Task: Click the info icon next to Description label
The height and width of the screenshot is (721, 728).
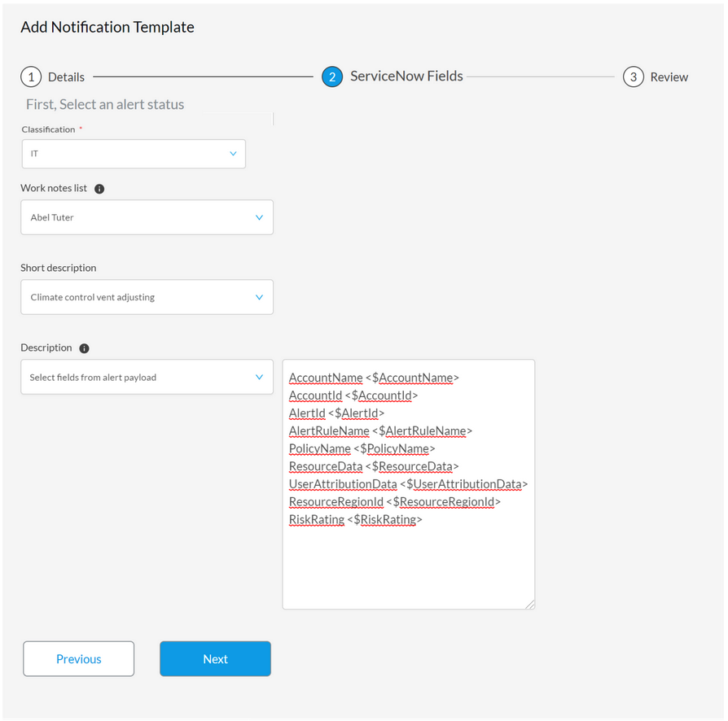Action: tap(84, 347)
